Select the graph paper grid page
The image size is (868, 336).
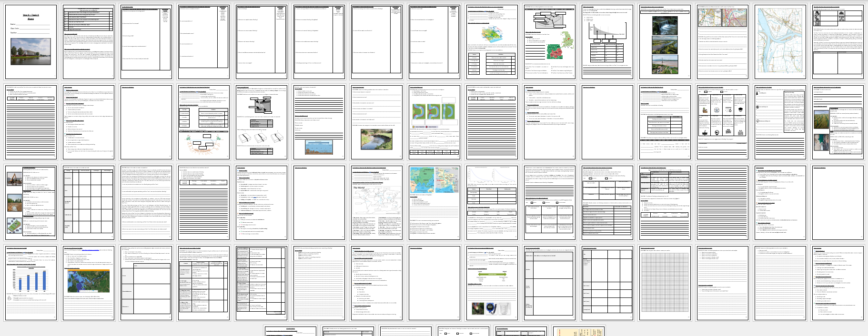(665, 283)
